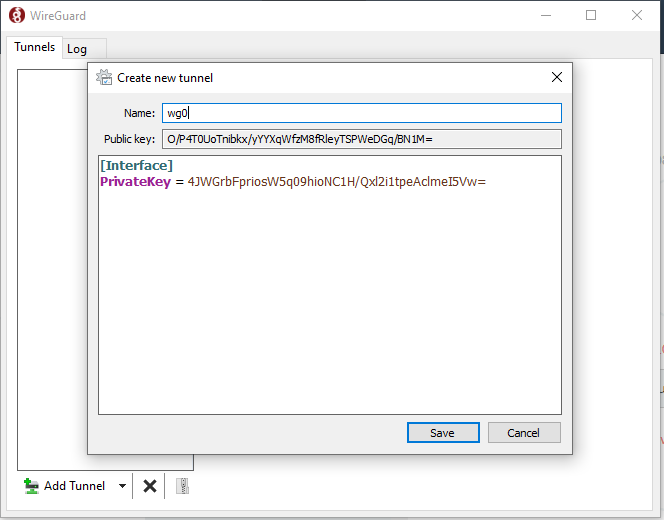Click the [Interface] section header text
Screen dimensions: 664x520
[x=136, y=165]
